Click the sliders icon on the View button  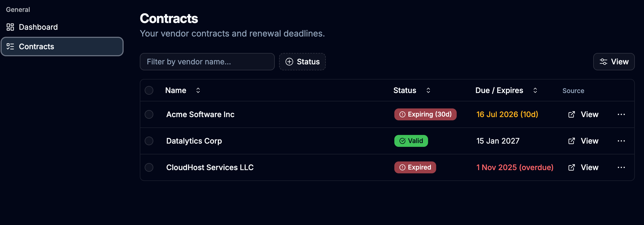[604, 62]
